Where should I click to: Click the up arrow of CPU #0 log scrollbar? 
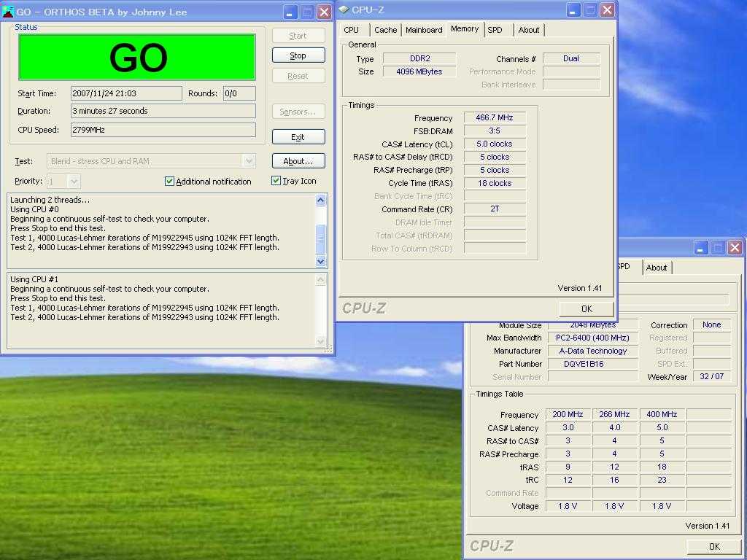tap(321, 200)
